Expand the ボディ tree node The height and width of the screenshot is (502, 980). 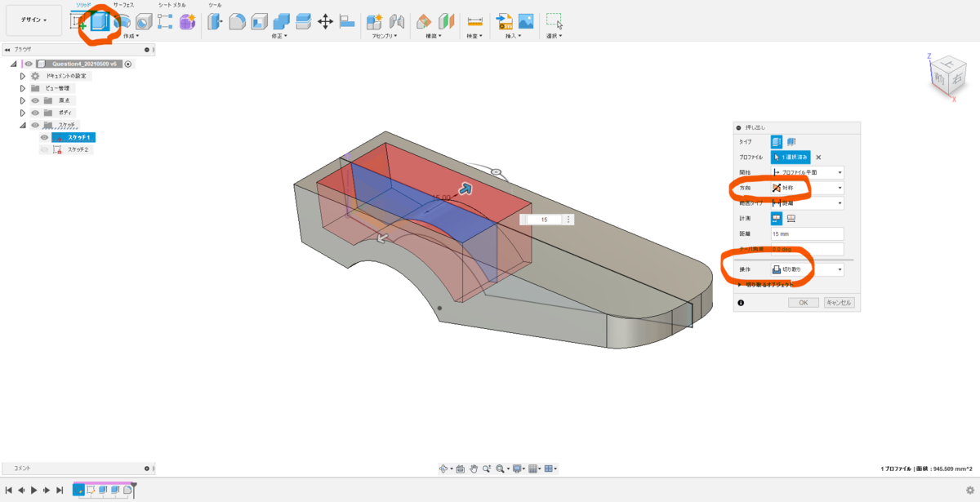[x=23, y=113]
